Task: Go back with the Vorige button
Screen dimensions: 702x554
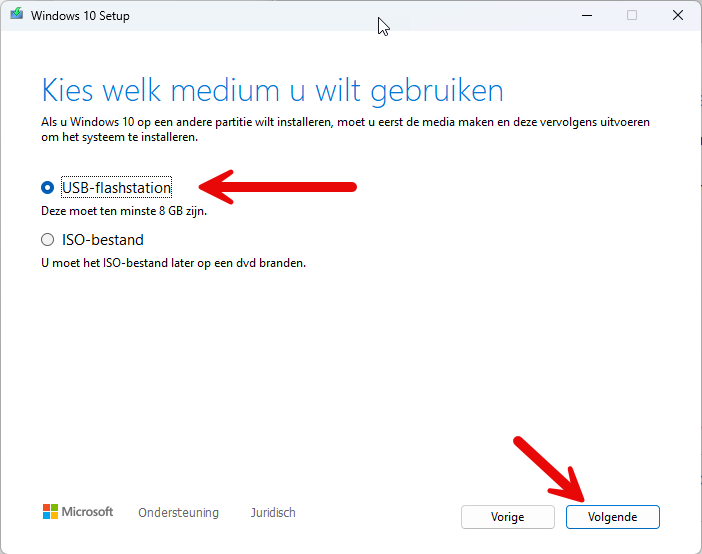Action: [508, 517]
